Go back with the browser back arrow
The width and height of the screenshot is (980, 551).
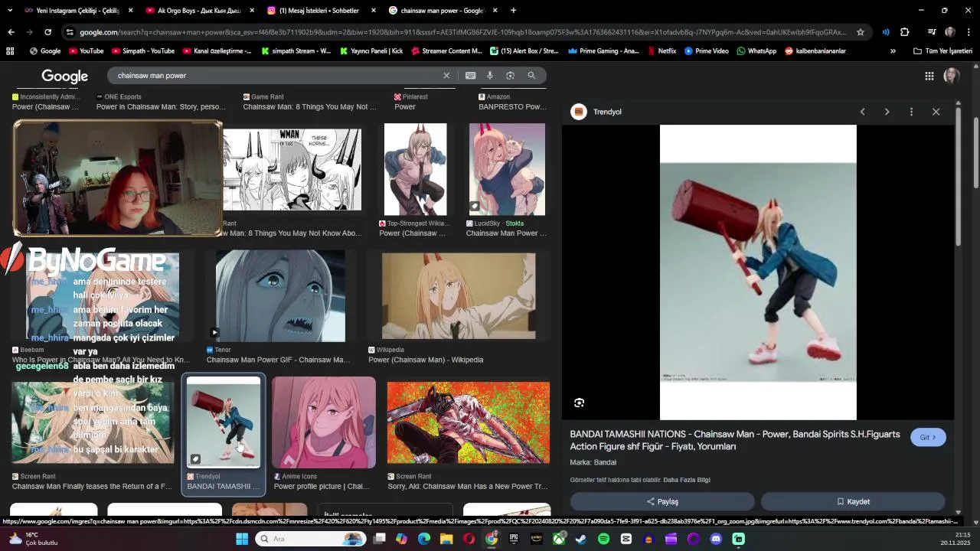[11, 32]
